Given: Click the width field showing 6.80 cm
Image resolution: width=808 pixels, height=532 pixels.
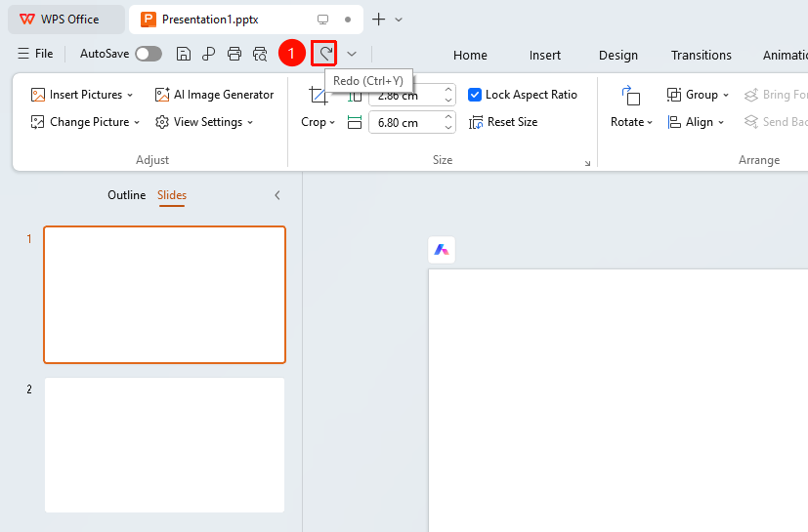Looking at the screenshot, I should pyautogui.click(x=405, y=123).
